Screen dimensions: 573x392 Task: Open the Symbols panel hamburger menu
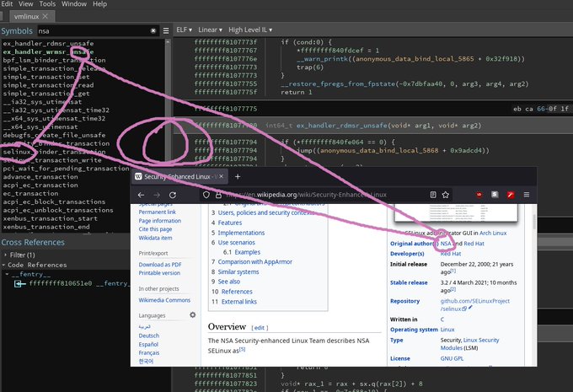pos(166,30)
